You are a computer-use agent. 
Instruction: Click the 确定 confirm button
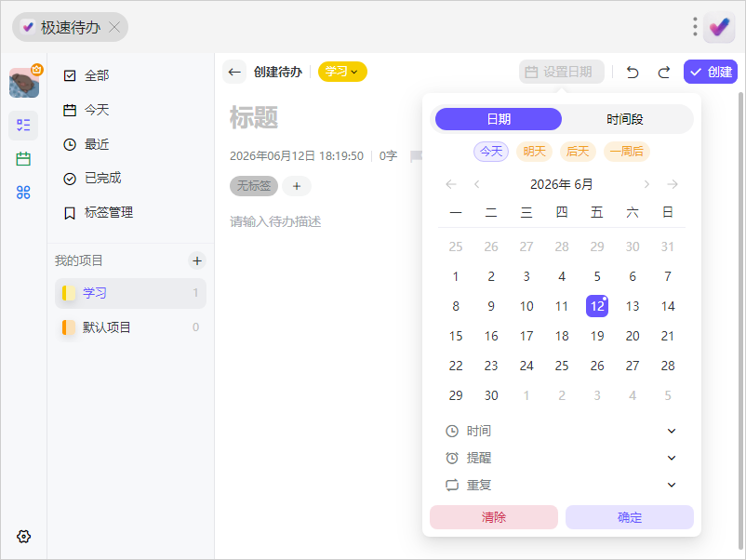tap(630, 517)
